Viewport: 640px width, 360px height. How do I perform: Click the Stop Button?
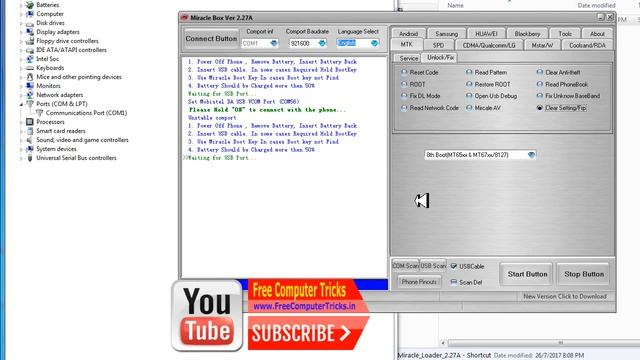pyautogui.click(x=584, y=274)
